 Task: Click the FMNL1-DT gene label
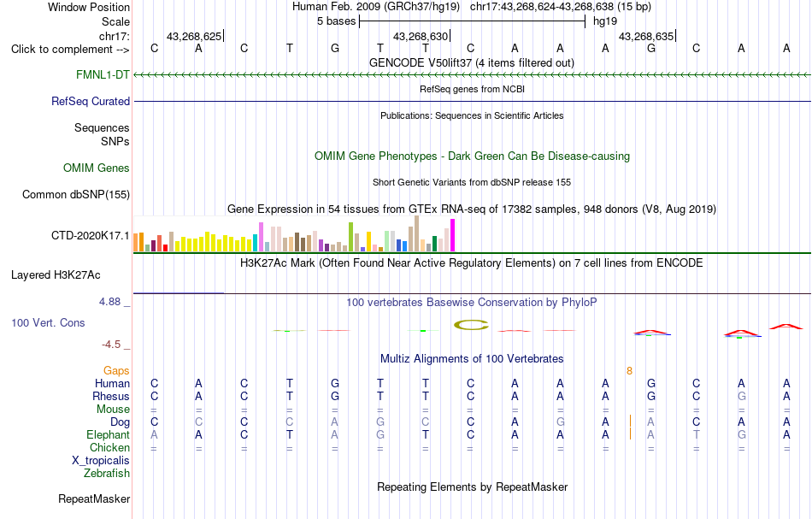pos(103,74)
